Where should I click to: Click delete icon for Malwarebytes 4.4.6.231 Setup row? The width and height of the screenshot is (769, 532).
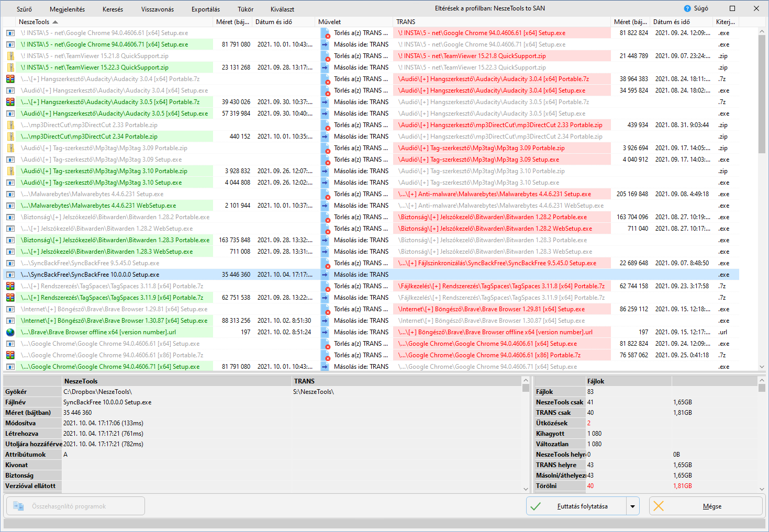coord(325,194)
